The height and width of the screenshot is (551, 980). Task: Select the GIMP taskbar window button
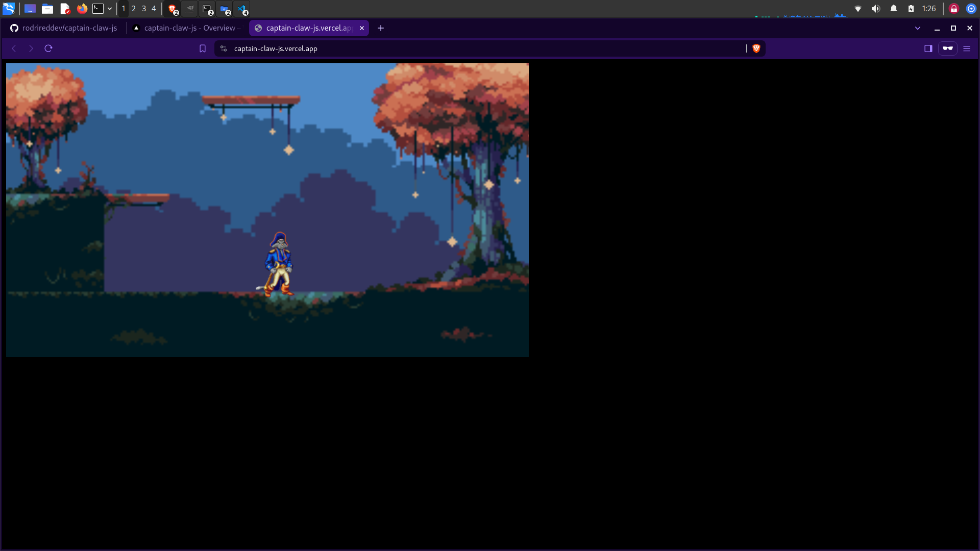pos(190,9)
